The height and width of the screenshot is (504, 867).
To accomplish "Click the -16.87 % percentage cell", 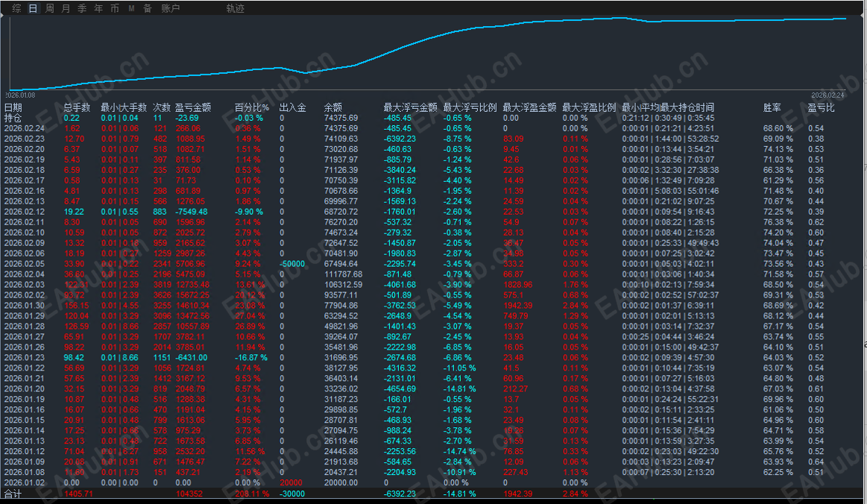I will (251, 358).
